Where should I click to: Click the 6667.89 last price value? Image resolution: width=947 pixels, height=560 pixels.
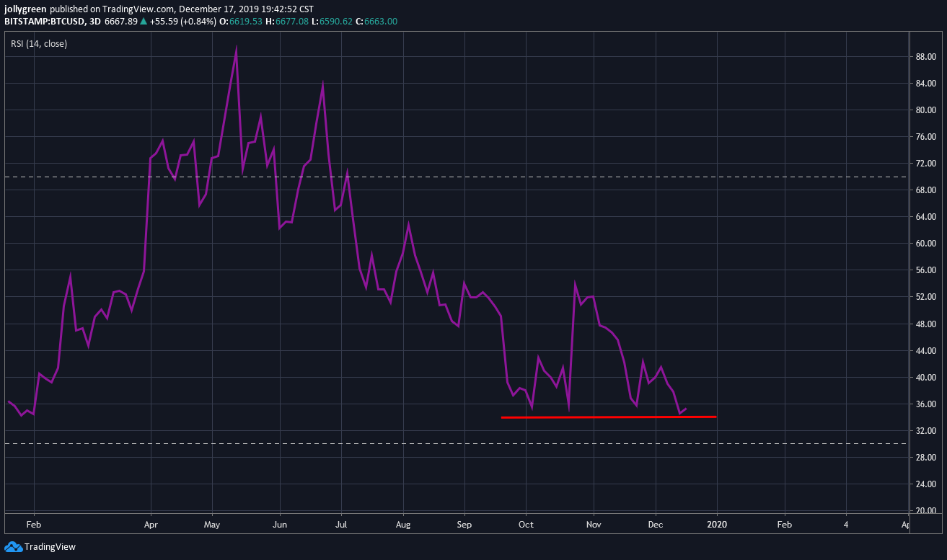121,22
